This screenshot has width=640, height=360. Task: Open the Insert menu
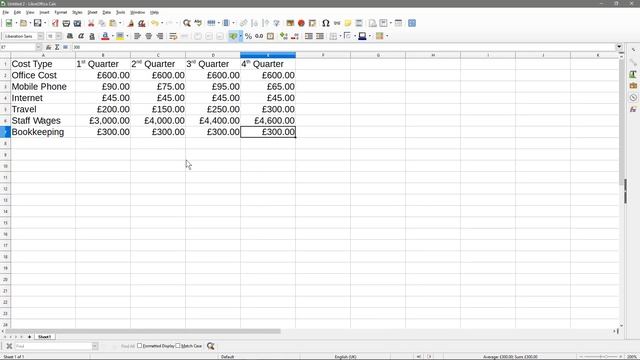pos(44,13)
